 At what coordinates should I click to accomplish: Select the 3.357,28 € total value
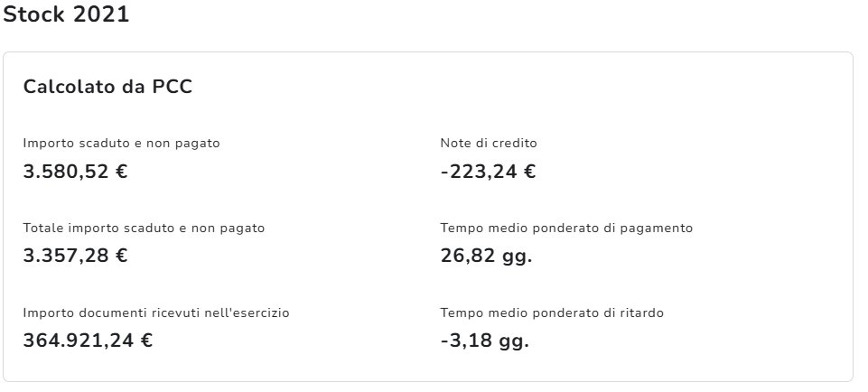(x=75, y=256)
